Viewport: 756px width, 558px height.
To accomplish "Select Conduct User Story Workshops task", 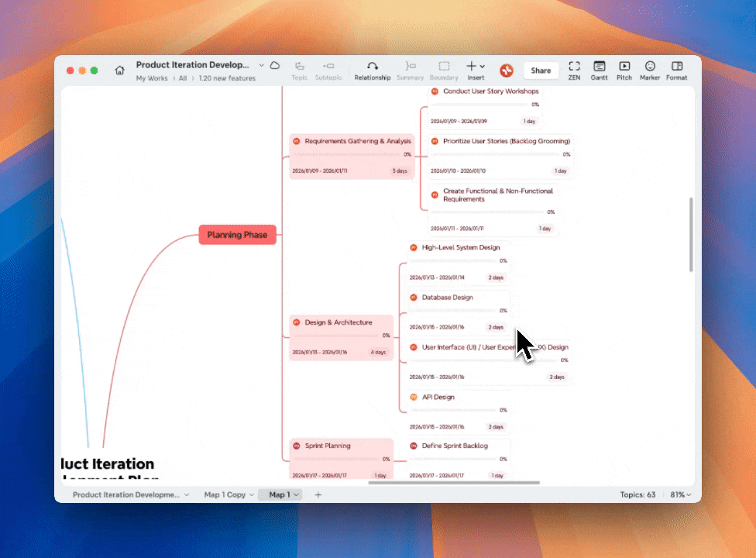I will [484, 107].
